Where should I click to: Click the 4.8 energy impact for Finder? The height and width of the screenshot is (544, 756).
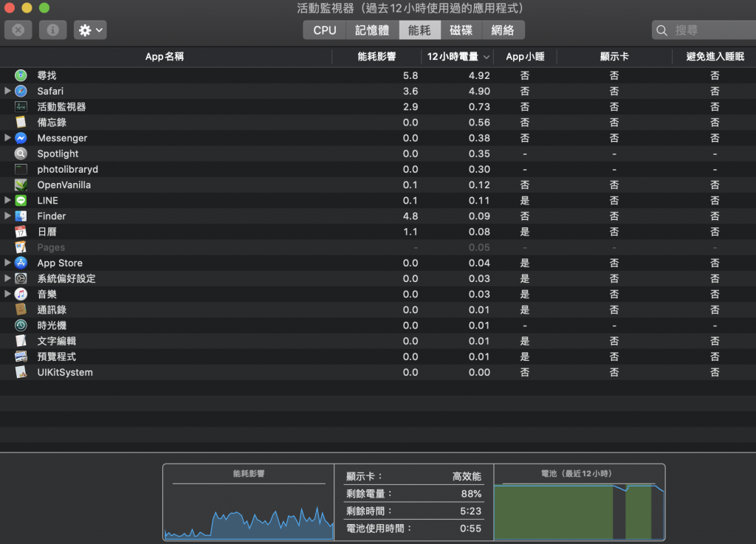click(410, 216)
